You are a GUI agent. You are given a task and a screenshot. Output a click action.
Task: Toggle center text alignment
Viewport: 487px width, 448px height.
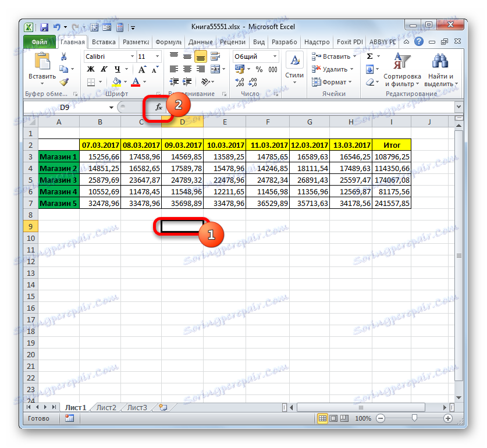187,69
